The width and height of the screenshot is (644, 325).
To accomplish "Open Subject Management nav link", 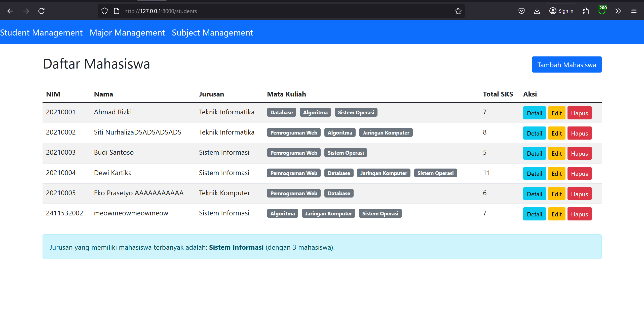I will click(212, 32).
